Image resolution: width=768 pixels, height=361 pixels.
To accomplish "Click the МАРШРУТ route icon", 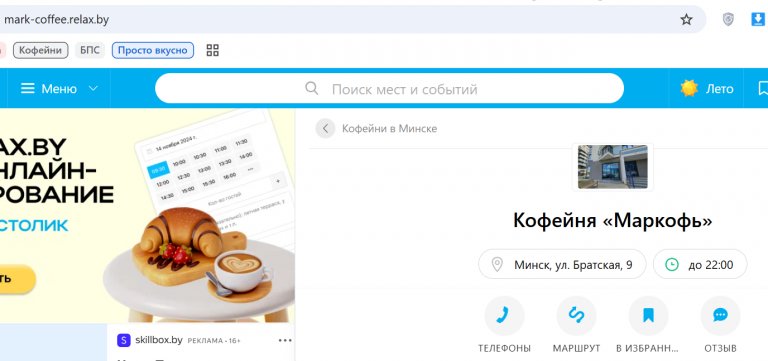I will 576,316.
